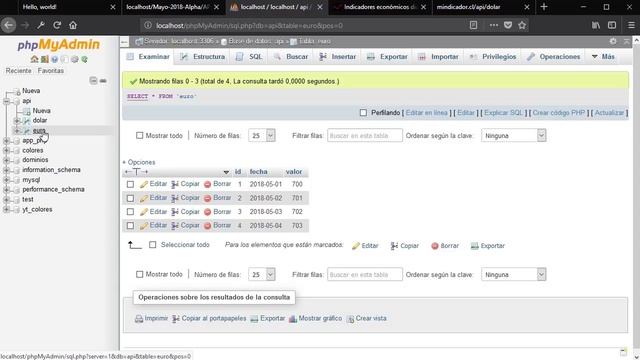
Task: Switch to the Estructura tab
Action: click(202, 57)
